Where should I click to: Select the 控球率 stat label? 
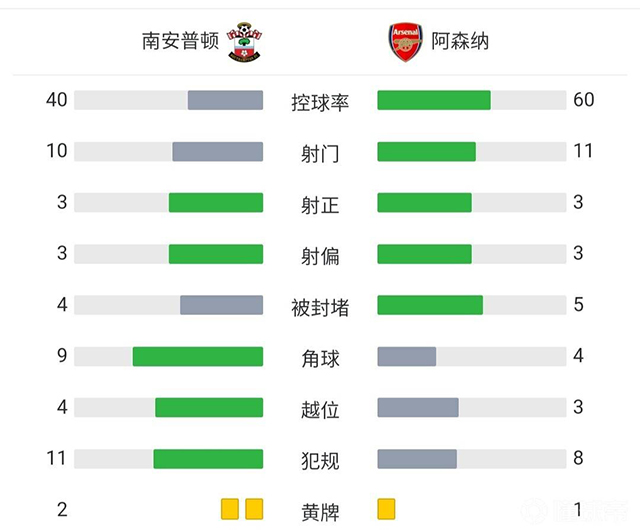320,101
